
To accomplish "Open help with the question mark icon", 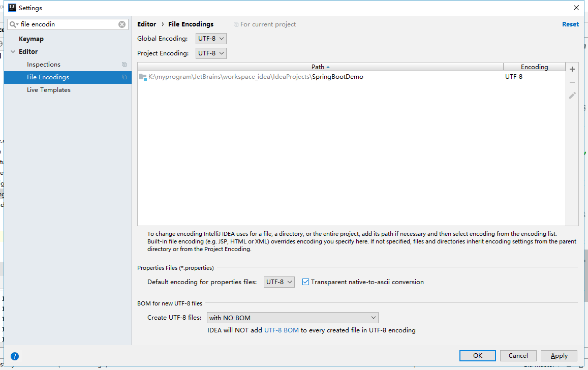I will 15,356.
